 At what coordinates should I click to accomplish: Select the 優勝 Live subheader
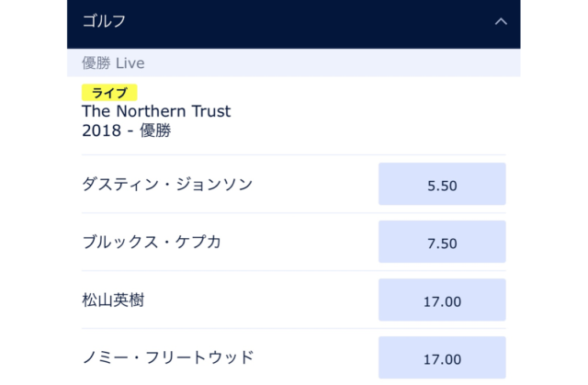(113, 63)
